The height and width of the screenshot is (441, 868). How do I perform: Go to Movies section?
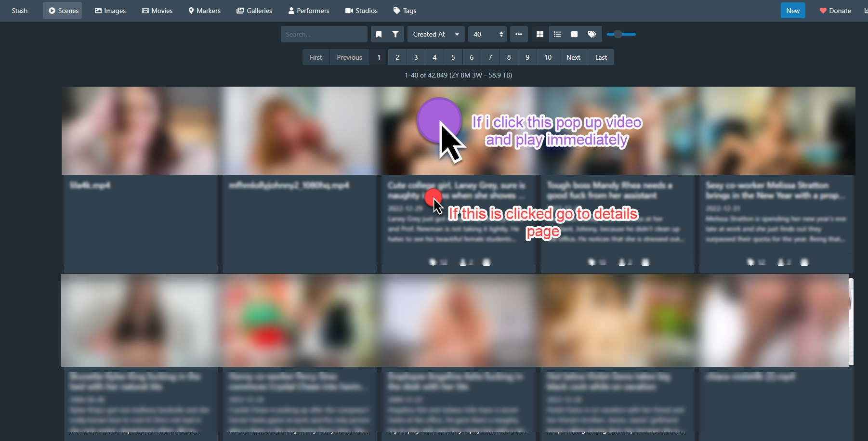click(x=157, y=11)
